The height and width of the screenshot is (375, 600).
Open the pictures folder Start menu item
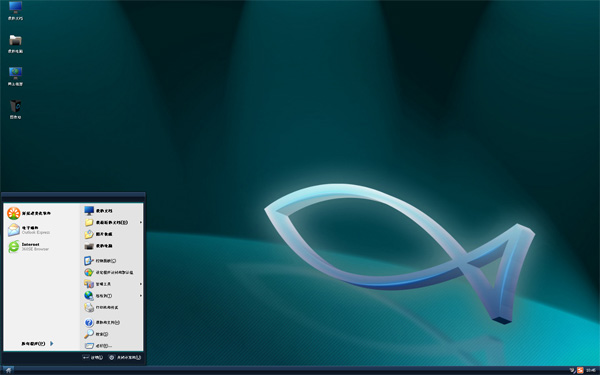[x=98, y=234]
